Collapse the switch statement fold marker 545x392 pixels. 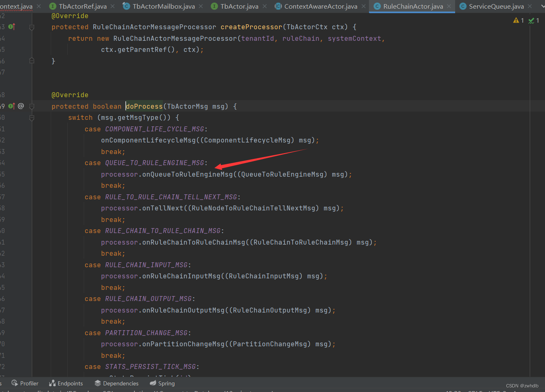coord(32,118)
